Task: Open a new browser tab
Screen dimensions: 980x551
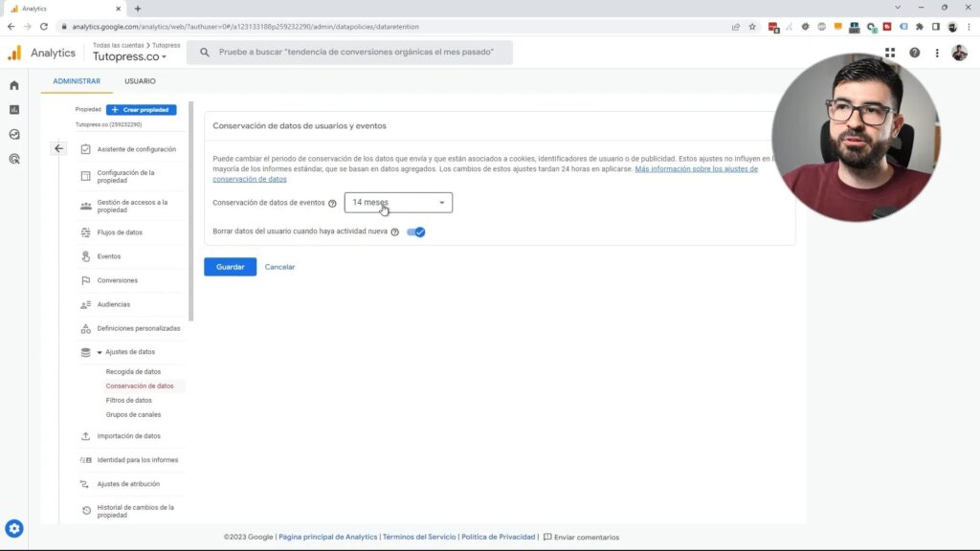Action: (138, 9)
